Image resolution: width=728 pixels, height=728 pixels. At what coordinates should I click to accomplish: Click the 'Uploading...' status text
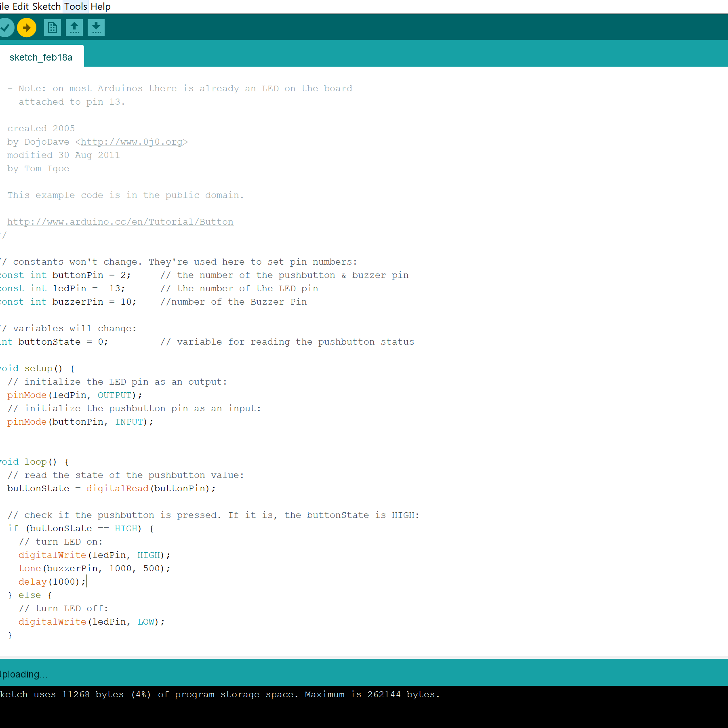coord(23,674)
